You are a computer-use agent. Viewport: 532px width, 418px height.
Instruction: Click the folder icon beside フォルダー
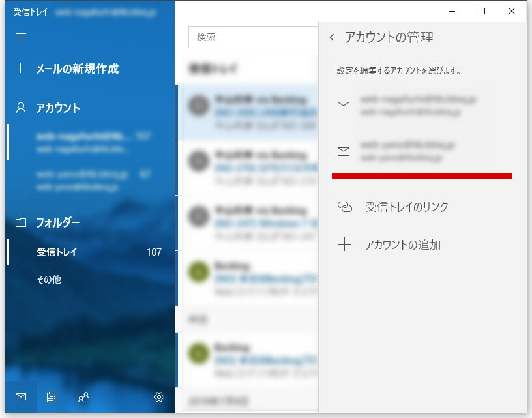tap(21, 222)
